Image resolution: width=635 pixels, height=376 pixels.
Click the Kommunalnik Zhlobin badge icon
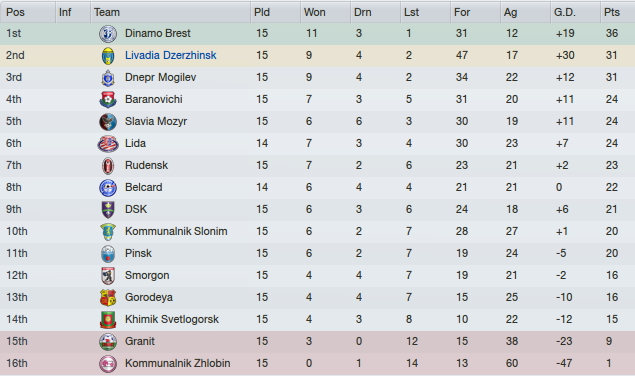pos(108,363)
